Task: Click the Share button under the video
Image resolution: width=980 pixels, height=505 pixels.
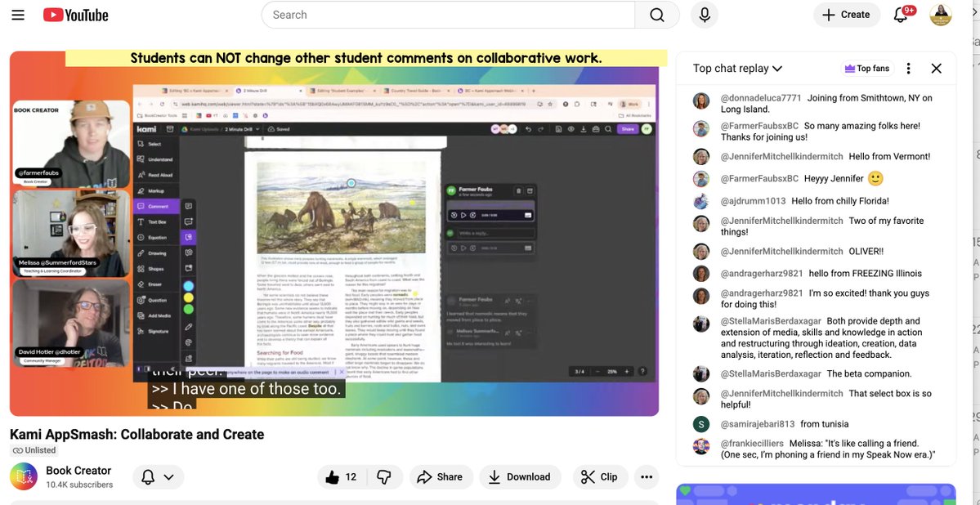Action: click(441, 476)
